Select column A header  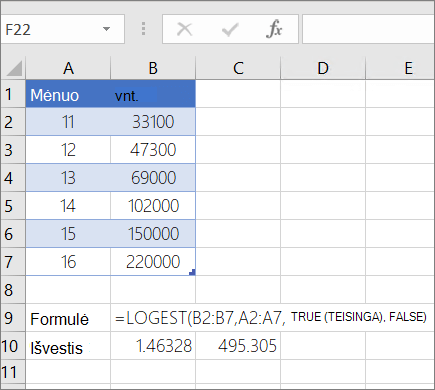(x=68, y=68)
